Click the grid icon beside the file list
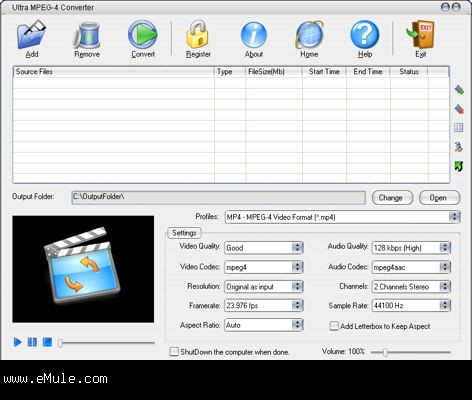The width and height of the screenshot is (472, 400). 459,128
